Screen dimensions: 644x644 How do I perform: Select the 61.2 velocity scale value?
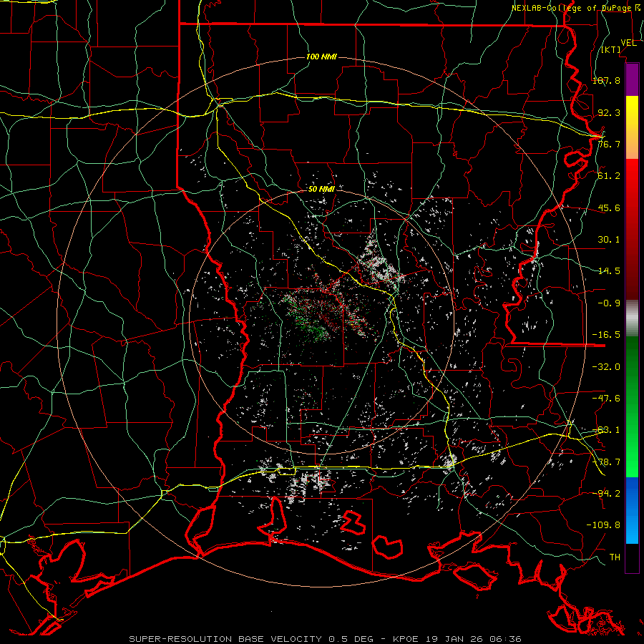[x=609, y=176]
